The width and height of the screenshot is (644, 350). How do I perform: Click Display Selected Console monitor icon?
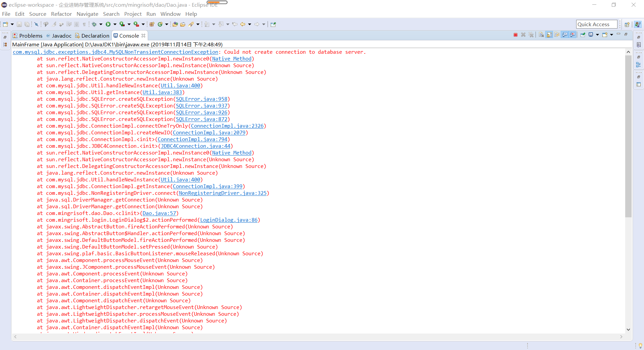(591, 35)
